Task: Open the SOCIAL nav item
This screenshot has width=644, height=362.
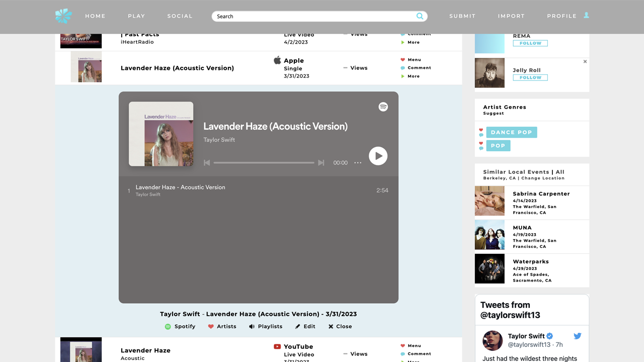Action: (180, 16)
